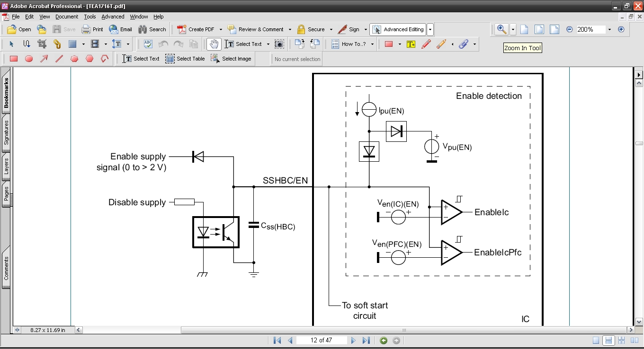Open the Bookmarks side tab
The image size is (644, 349).
[7, 93]
